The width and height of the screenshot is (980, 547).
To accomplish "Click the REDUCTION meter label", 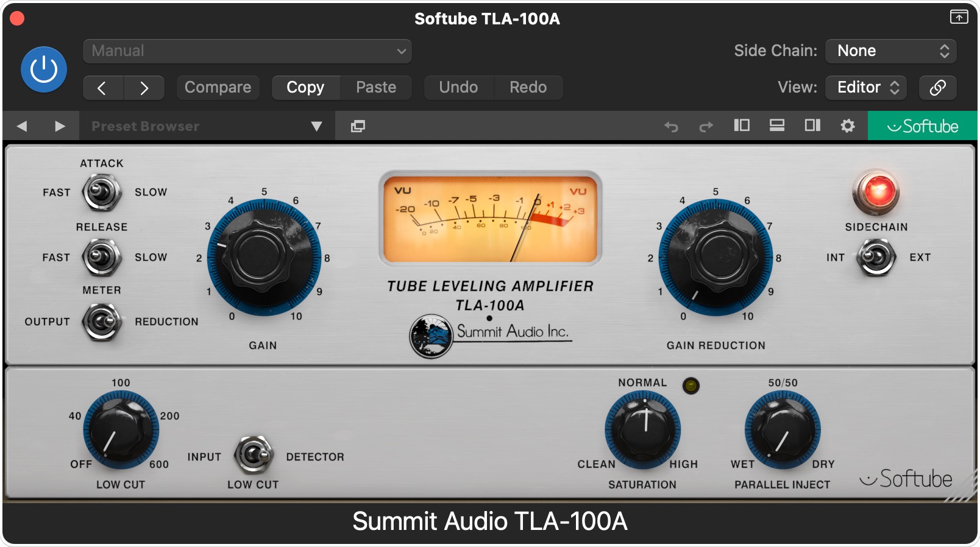I will [166, 322].
